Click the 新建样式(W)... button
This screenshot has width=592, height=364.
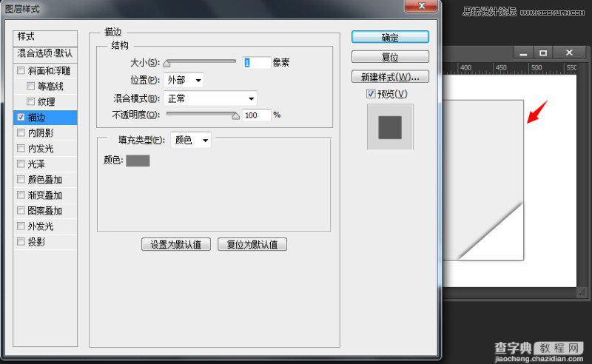[x=390, y=77]
